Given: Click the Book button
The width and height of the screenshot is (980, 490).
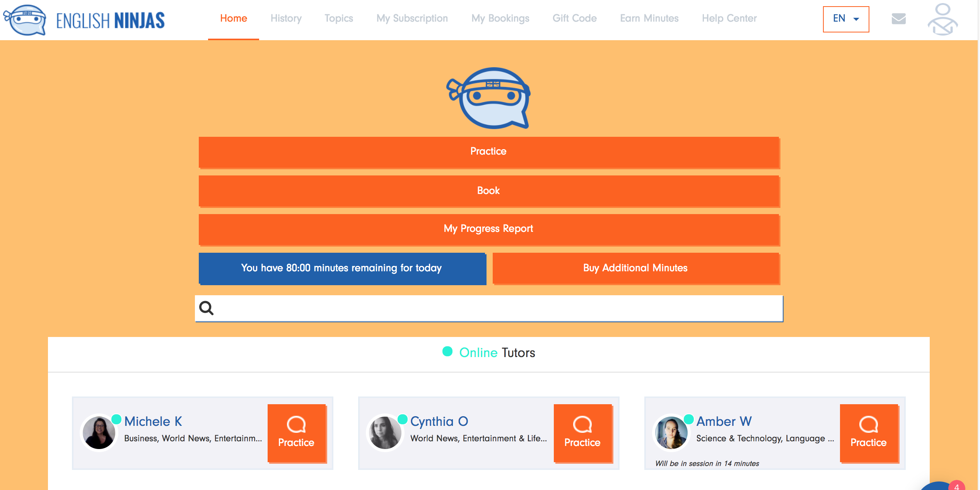Looking at the screenshot, I should pyautogui.click(x=489, y=191).
